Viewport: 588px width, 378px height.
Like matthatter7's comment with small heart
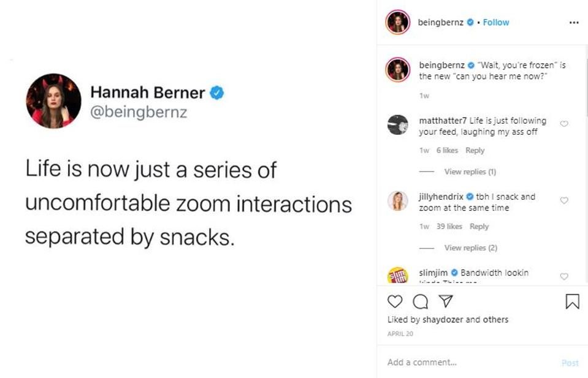pyautogui.click(x=564, y=124)
